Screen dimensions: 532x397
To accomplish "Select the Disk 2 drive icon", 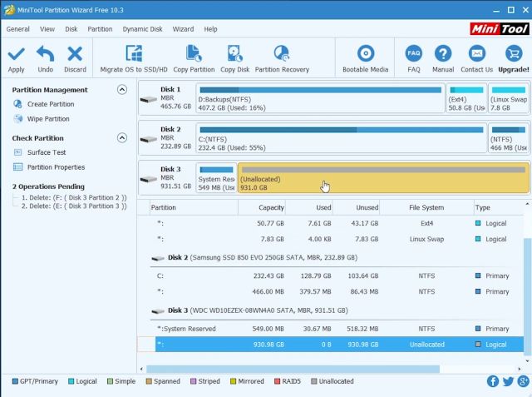I will click(148, 139).
